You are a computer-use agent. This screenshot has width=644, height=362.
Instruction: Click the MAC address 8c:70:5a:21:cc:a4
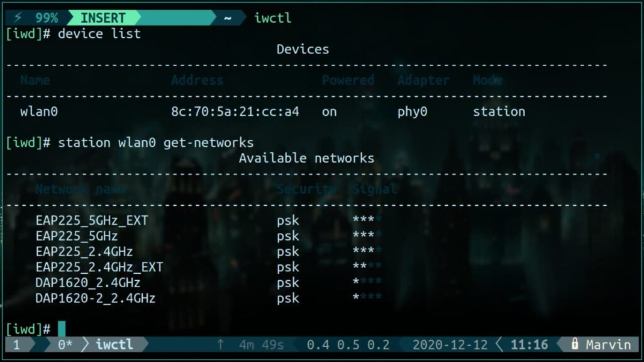pos(235,111)
